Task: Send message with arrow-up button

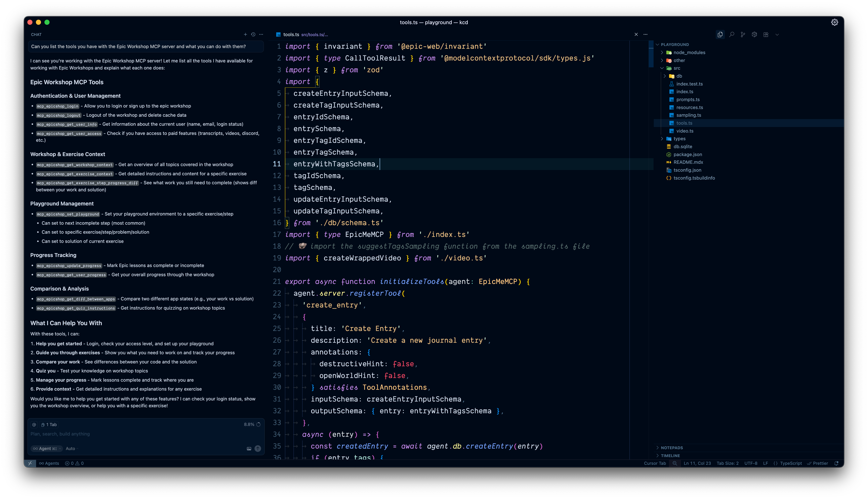Action: tap(258, 449)
